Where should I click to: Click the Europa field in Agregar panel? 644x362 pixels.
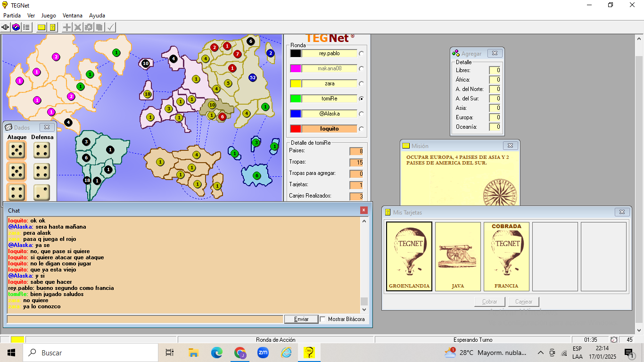coord(495,117)
